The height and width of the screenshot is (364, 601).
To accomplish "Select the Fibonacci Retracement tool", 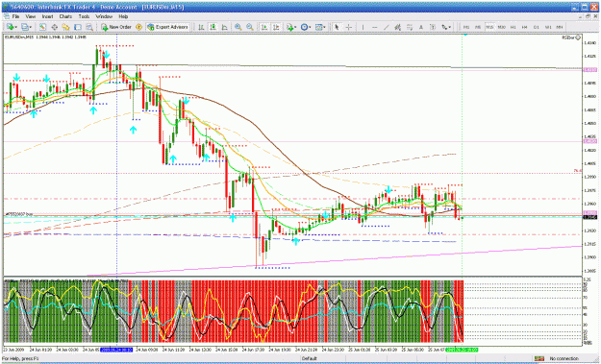I will [410, 27].
